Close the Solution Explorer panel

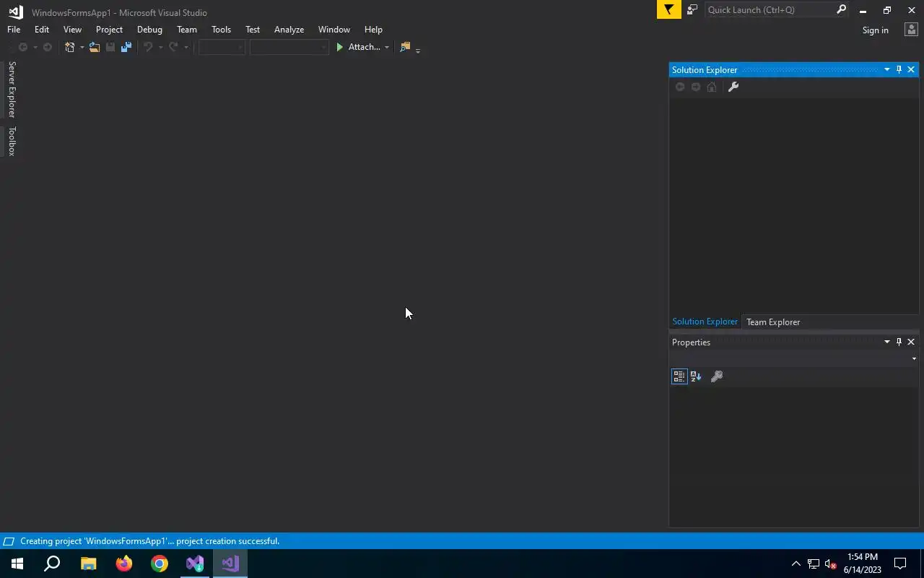coord(911,69)
